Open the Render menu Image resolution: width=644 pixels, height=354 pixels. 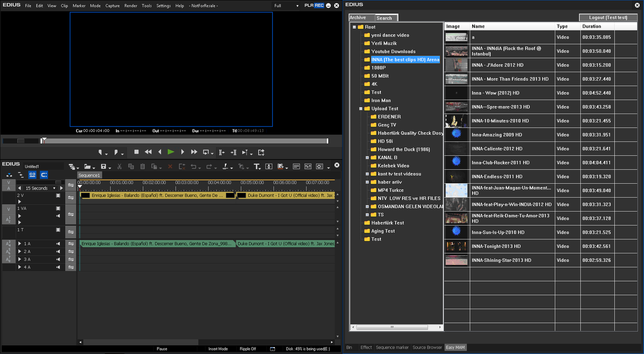[x=131, y=6]
